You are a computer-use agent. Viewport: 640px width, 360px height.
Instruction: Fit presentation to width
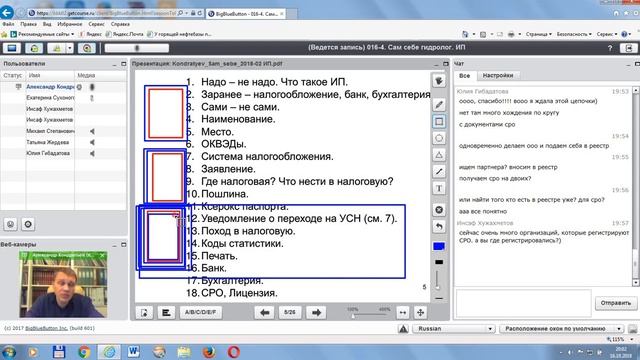point(402,313)
